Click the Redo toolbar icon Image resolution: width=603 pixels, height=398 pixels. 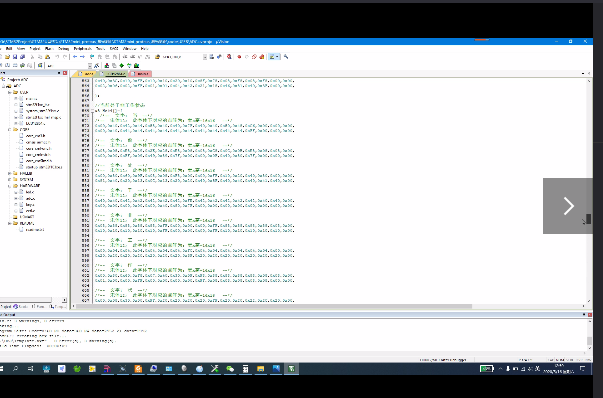tap(65, 57)
